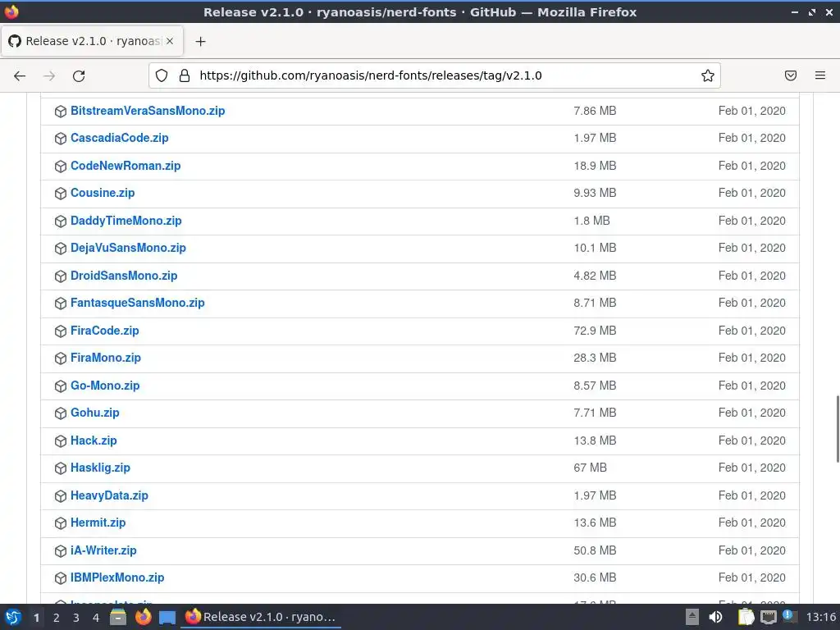Download CascadiaCode.zip
The height and width of the screenshot is (630, 840).
pyautogui.click(x=120, y=138)
